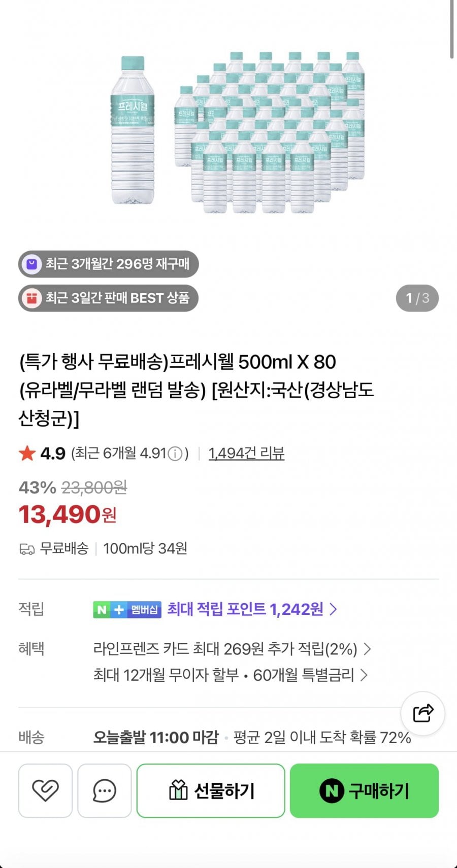Screen dimensions: 457x868
Task: Tap the heart wishlist icon button
Action: point(45,790)
